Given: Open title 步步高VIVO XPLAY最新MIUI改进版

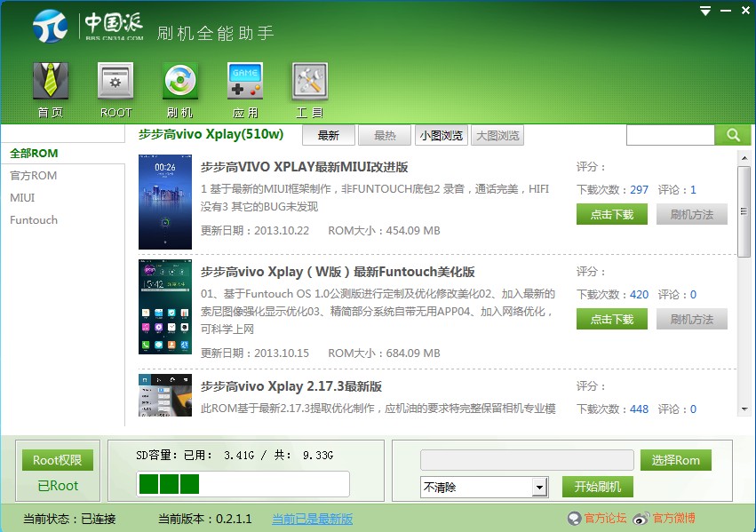Looking at the screenshot, I should click(x=304, y=167).
